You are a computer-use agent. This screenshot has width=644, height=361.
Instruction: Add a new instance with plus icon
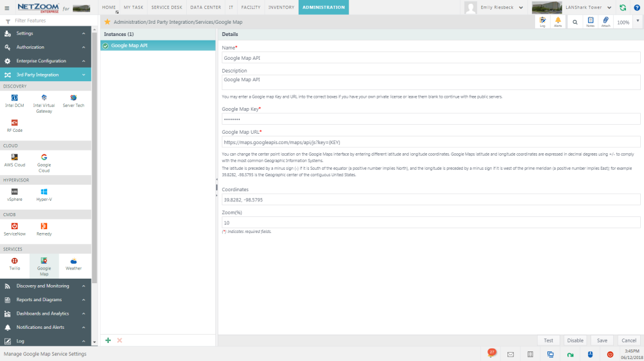coord(108,340)
